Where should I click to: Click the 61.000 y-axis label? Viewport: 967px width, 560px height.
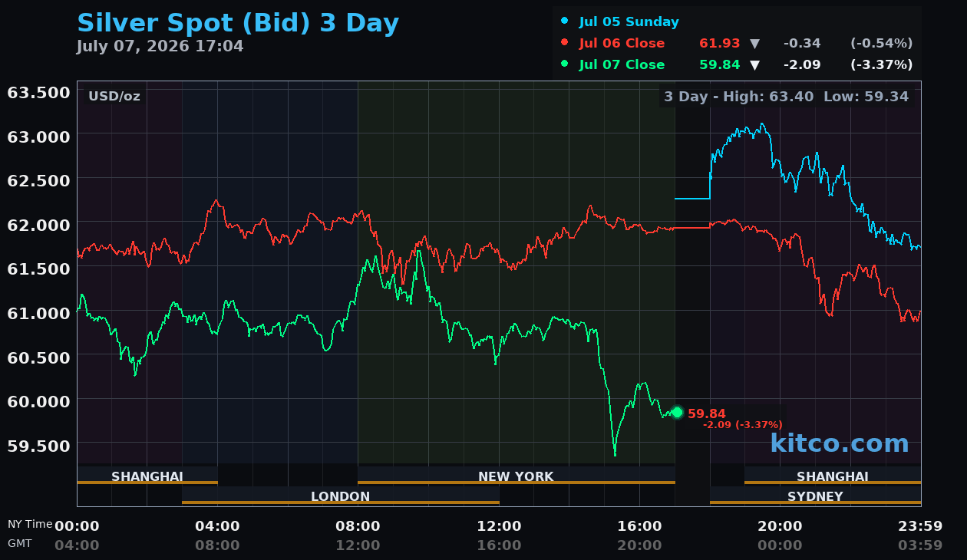(39, 313)
